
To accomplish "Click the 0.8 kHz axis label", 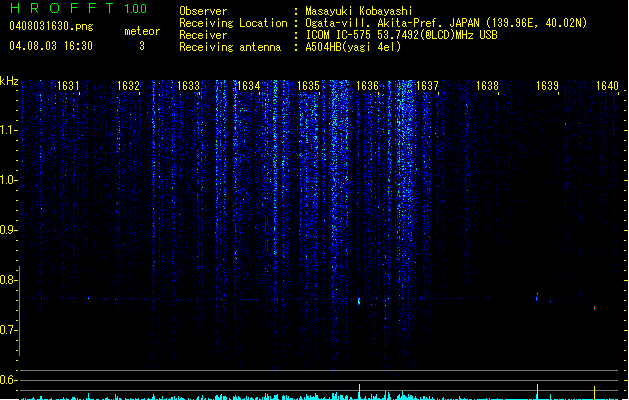I will click(x=7, y=280).
